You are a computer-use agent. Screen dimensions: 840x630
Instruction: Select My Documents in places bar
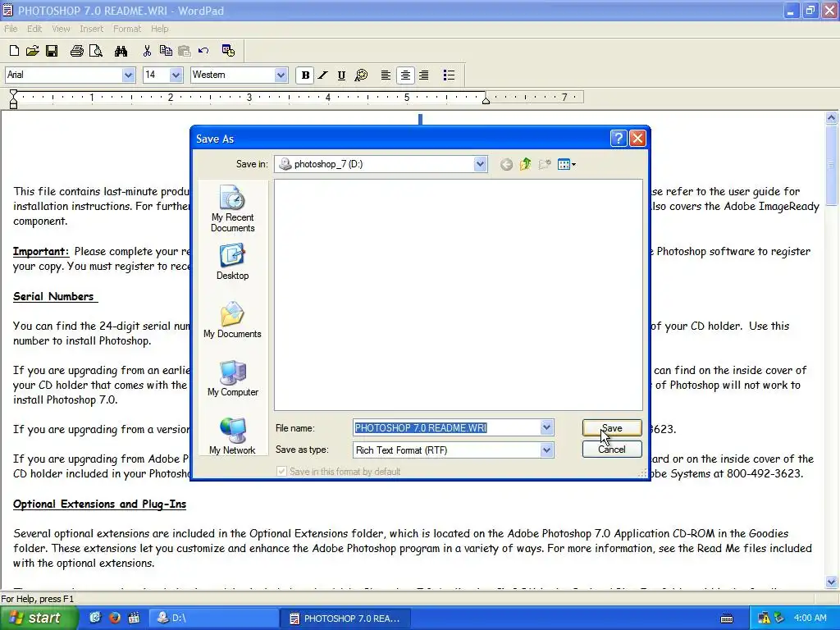pos(232,320)
